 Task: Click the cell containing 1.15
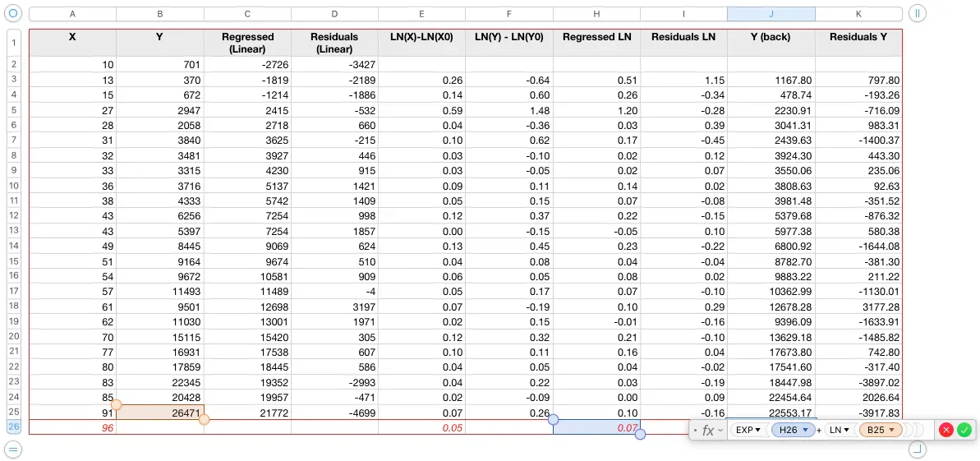pyautogui.click(x=683, y=80)
